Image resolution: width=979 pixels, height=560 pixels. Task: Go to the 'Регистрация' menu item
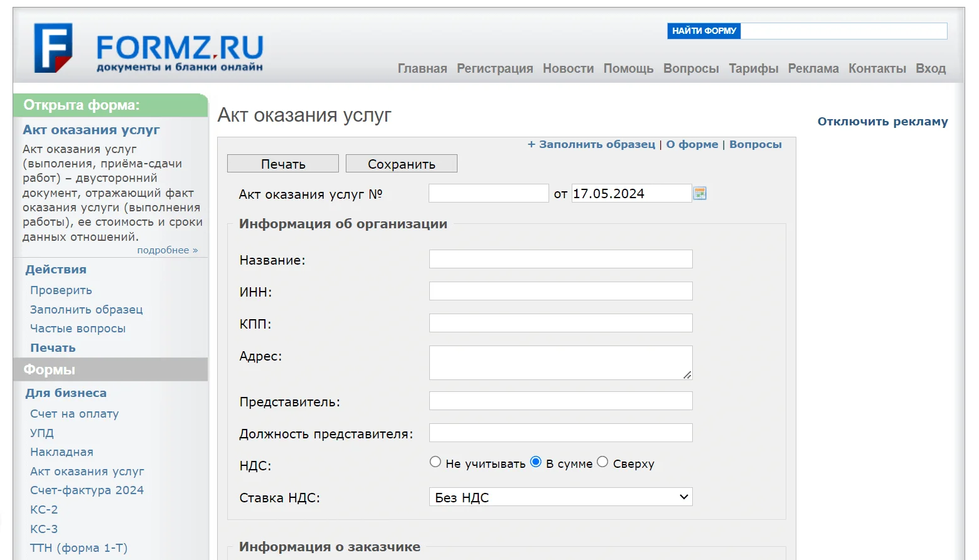(495, 68)
